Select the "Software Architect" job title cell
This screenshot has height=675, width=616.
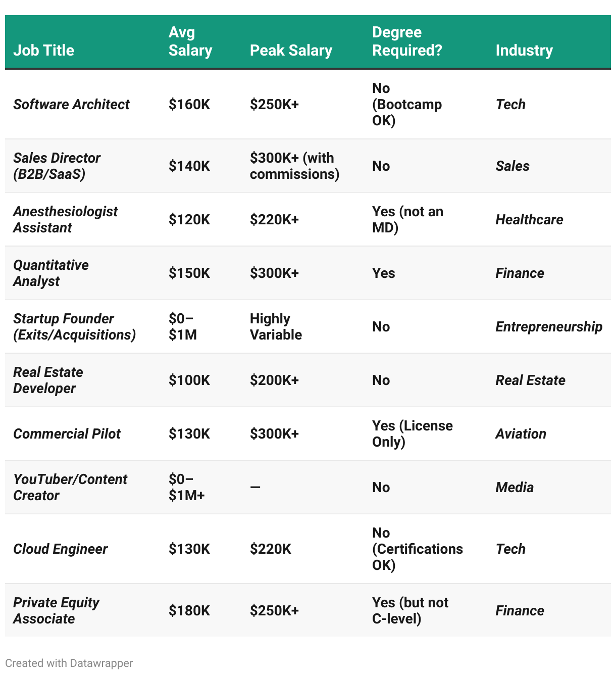[71, 104]
